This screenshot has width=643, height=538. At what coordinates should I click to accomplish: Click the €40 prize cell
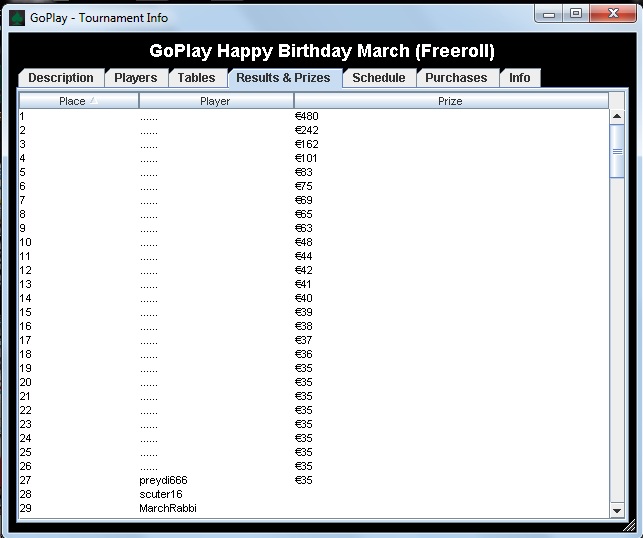(x=303, y=298)
